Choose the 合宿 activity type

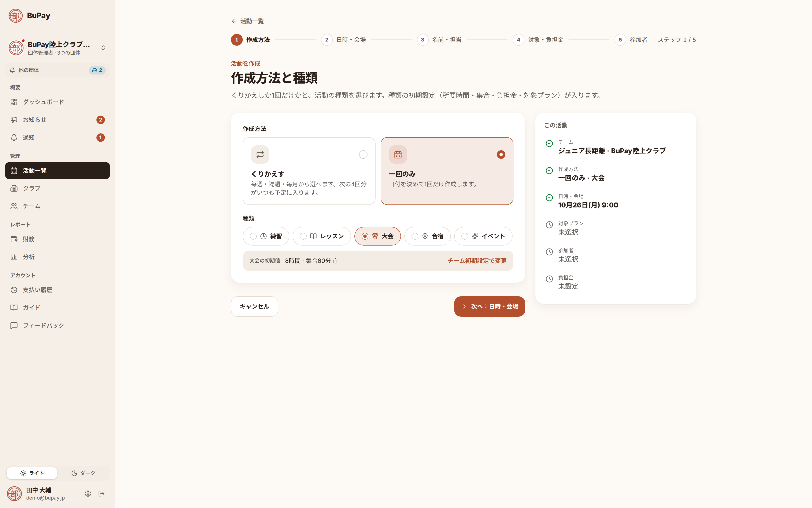click(x=428, y=236)
